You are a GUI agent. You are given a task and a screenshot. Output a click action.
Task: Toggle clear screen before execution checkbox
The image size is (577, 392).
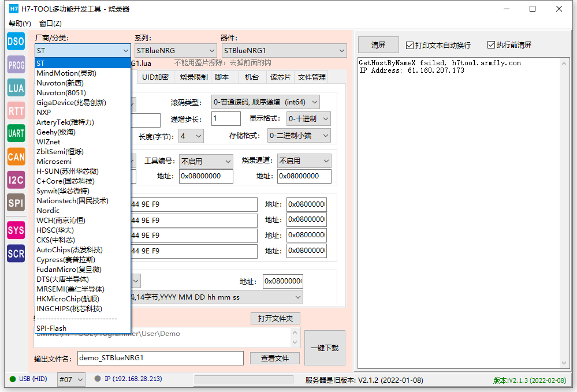tap(491, 45)
